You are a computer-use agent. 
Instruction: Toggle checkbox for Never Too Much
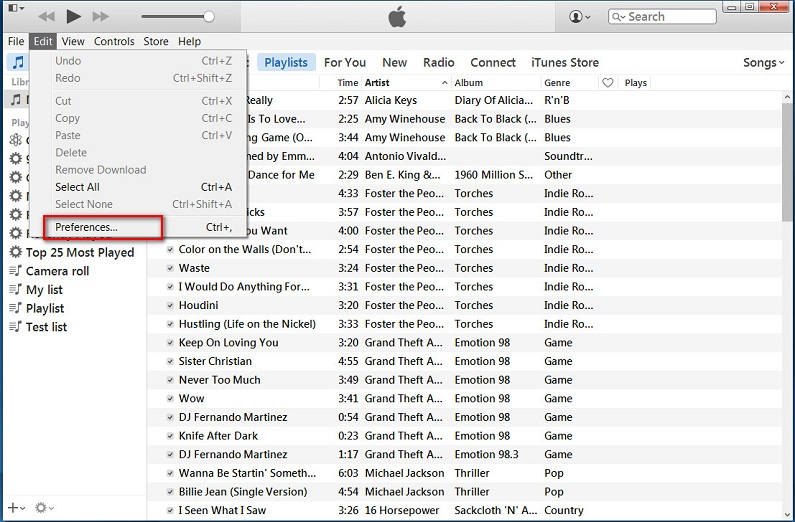click(x=170, y=380)
